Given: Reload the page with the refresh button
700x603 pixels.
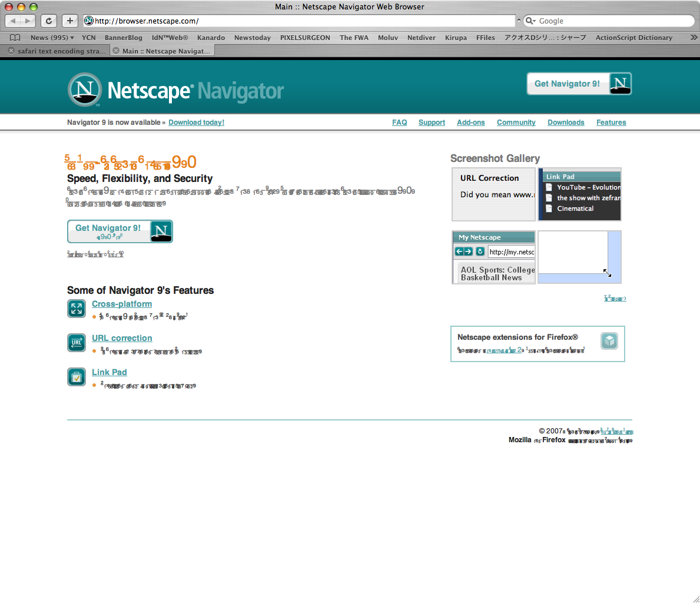Looking at the screenshot, I should [x=49, y=21].
